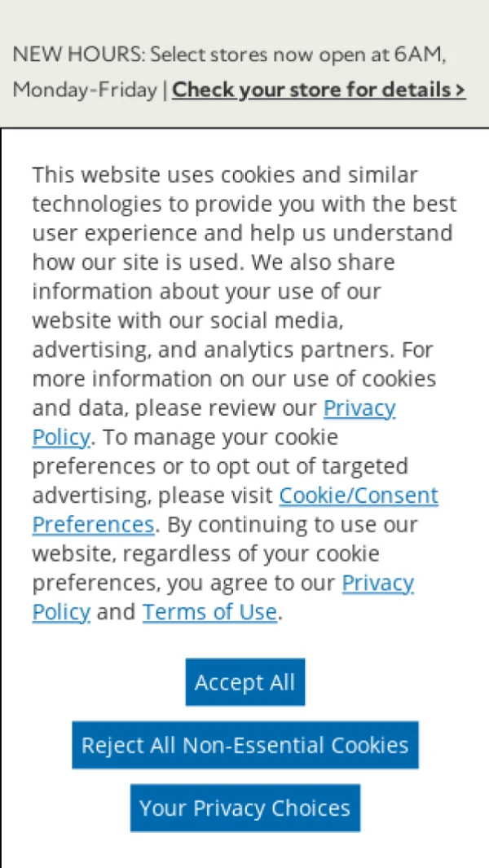Screen dimensions: 489x868
Task: Click the NEW HOURS announcement banner text
Action: click(x=228, y=56)
